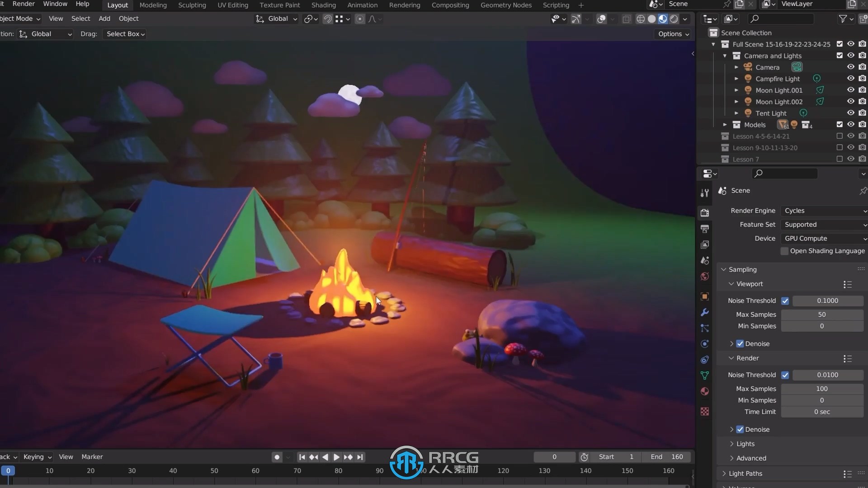Screen dimensions: 868x488
Task: Toggle viewport overlays icon
Action: (x=601, y=19)
